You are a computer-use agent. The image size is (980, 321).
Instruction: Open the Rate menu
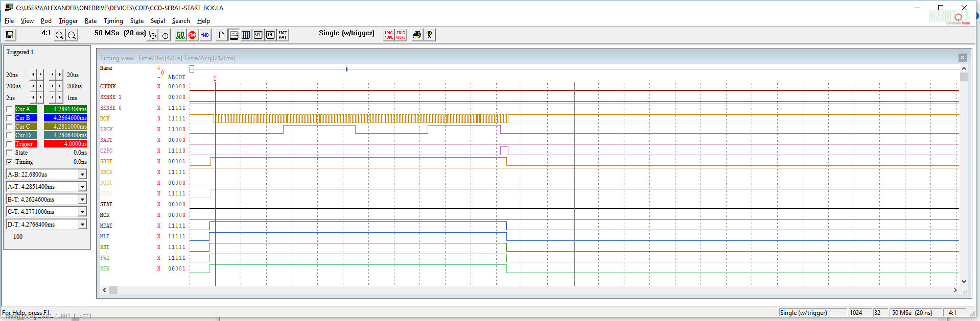point(90,21)
